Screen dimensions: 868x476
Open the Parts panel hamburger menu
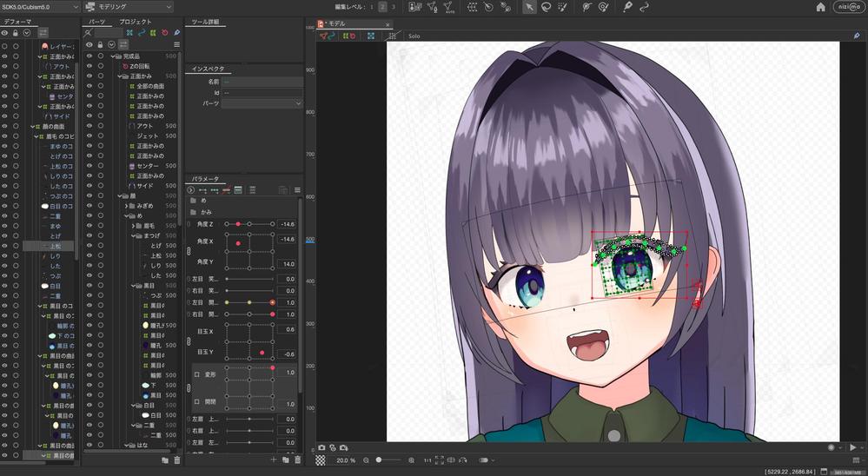tap(176, 44)
